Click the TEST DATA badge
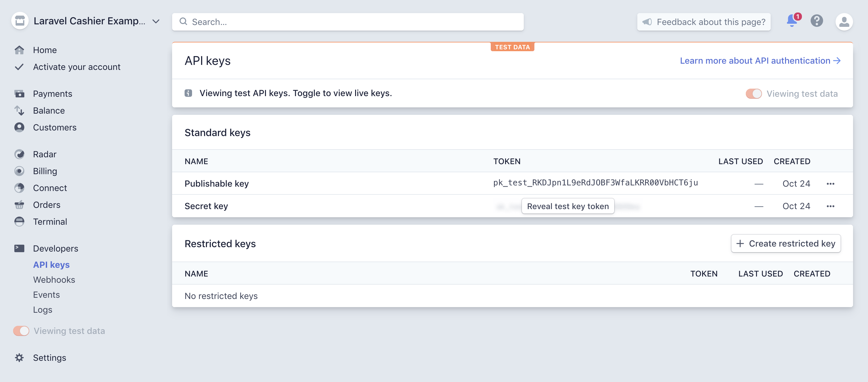868x382 pixels. coord(512,47)
